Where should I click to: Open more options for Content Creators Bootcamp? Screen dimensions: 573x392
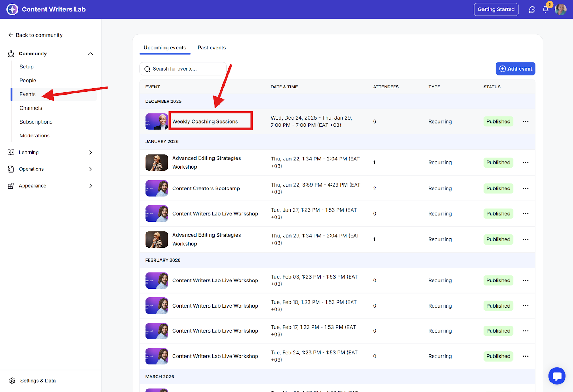[525, 188]
